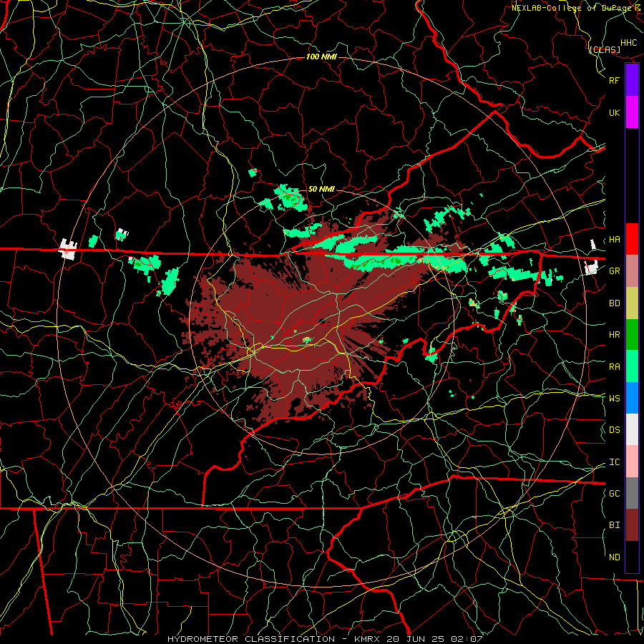Click the RF legend label
644x644 pixels.
tap(614, 80)
